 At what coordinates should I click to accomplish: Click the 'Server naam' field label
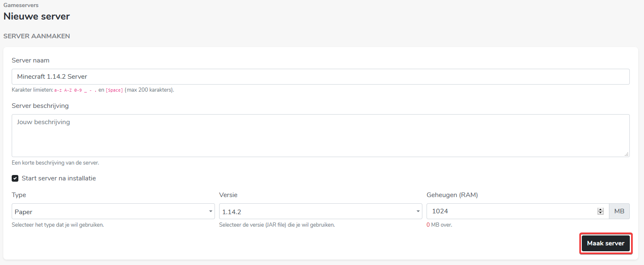tap(30, 60)
